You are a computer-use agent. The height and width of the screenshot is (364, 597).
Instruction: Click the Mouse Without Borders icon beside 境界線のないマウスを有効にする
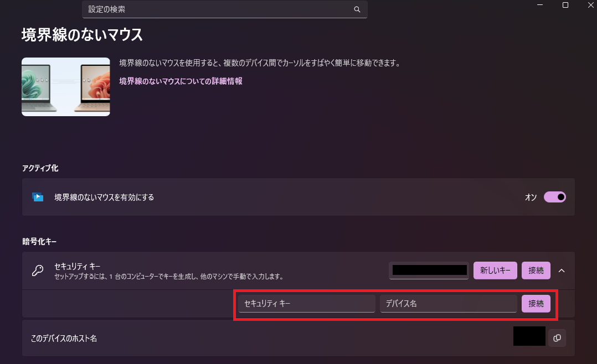38,197
